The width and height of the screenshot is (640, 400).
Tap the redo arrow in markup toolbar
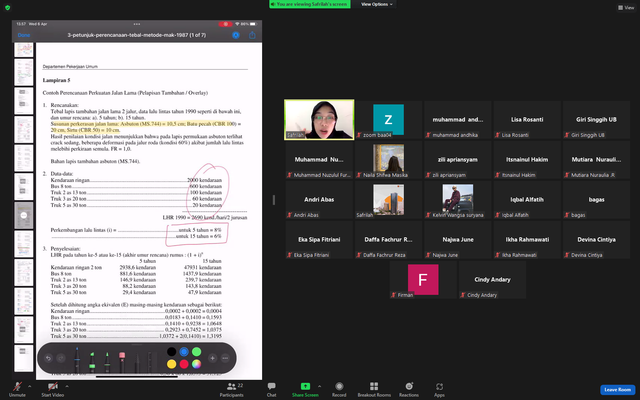point(61,358)
